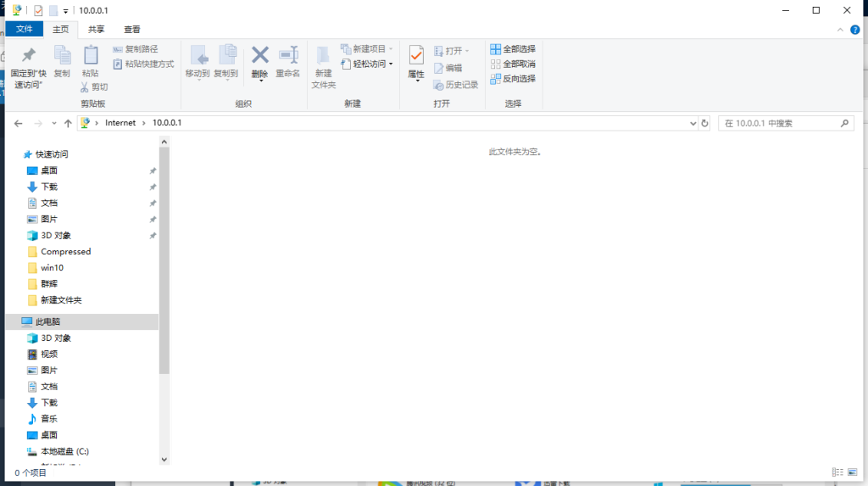Viewport: 868px width, 486px height.
Task: Switch to Share (共享) ribbon tab
Action: click(97, 30)
